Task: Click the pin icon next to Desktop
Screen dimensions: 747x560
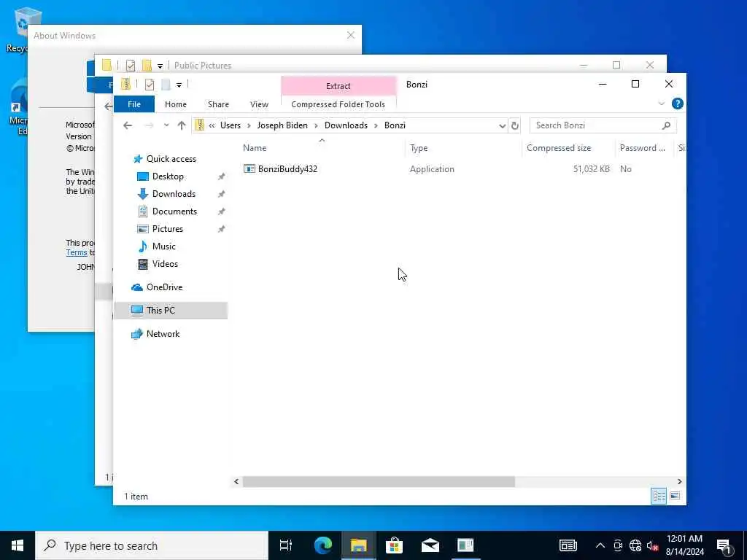Action: pyautogui.click(x=221, y=176)
